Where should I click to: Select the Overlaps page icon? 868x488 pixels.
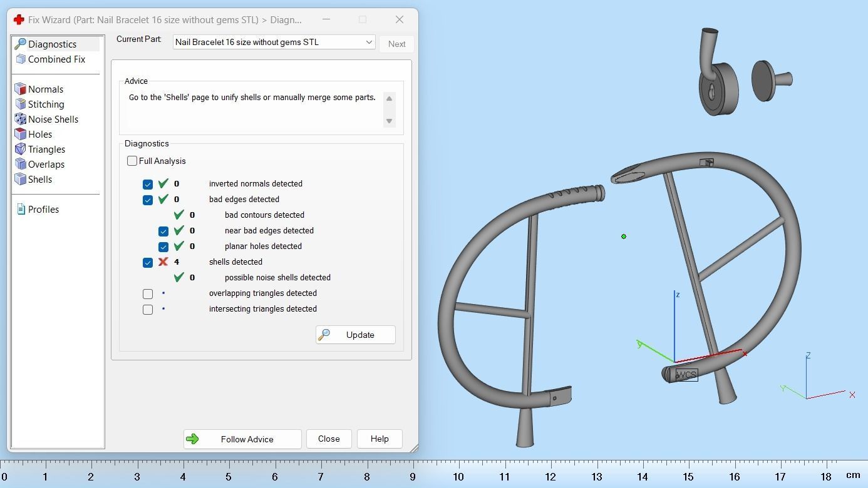[x=21, y=164]
